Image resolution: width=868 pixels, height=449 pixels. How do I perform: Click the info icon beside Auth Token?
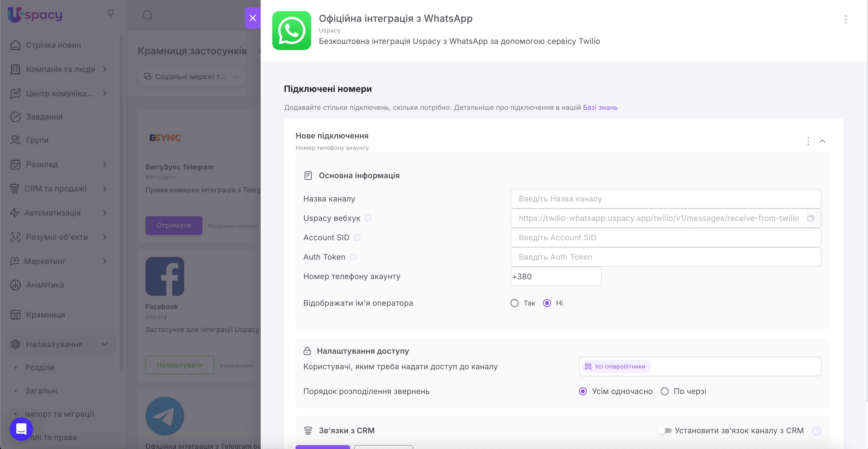[353, 257]
